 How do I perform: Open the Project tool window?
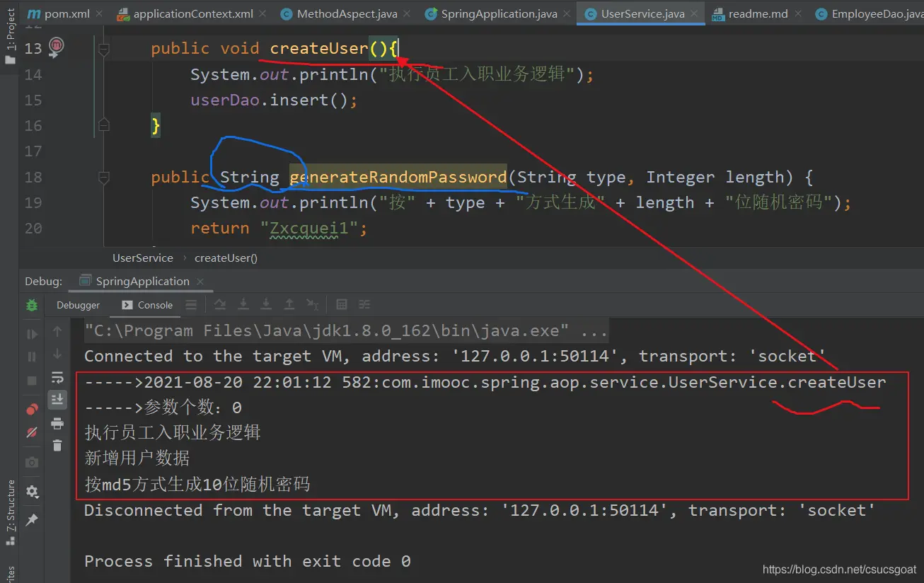pos(10,35)
